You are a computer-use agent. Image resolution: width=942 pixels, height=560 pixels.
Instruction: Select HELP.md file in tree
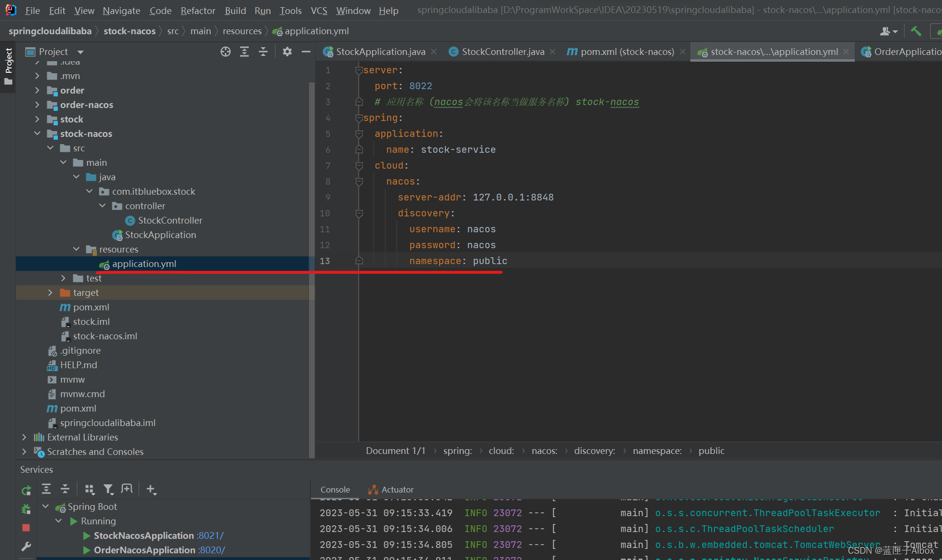79,365
